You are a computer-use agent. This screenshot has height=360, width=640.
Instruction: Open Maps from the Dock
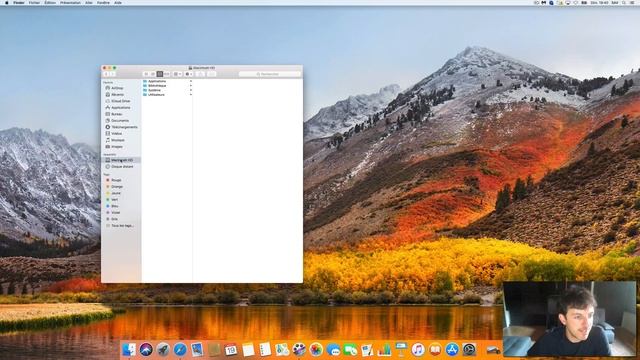pos(282,349)
